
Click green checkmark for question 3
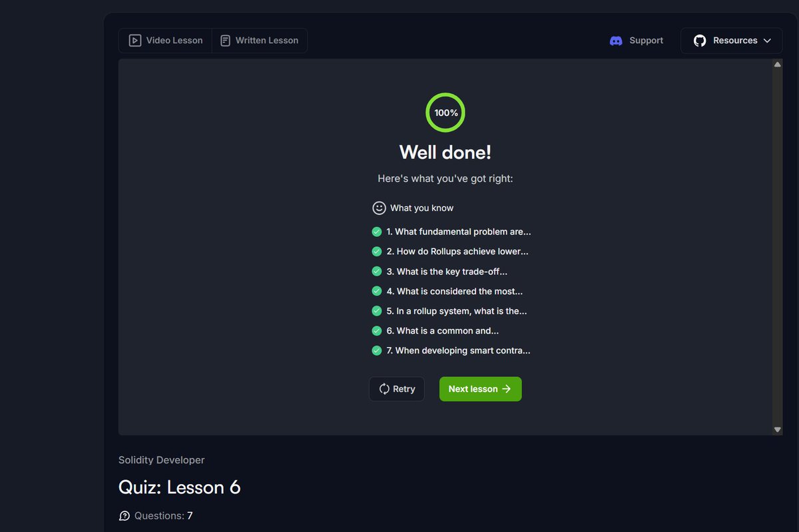click(x=377, y=272)
